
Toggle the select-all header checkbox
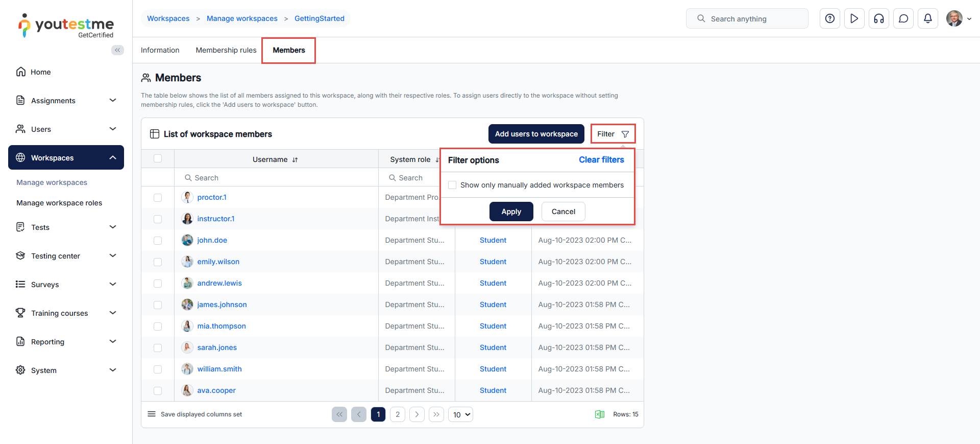158,159
